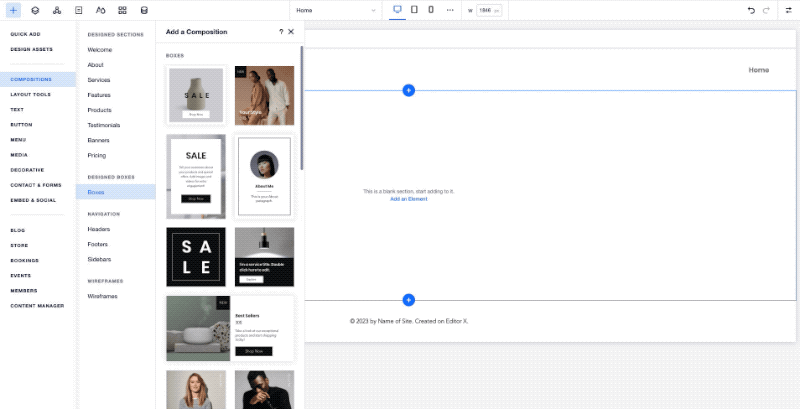Select Store category
The height and width of the screenshot is (409, 800).
[x=19, y=245]
